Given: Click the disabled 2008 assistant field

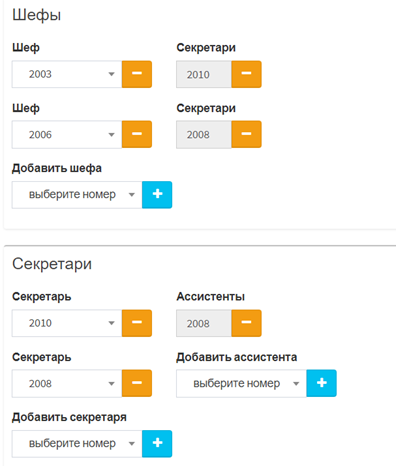Looking at the screenshot, I should click(x=204, y=323).
